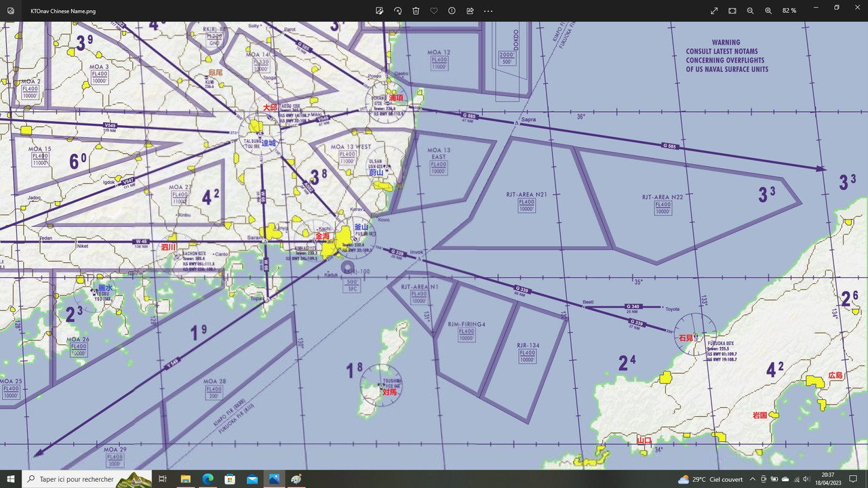868x488 pixels.
Task: Click the Photos app icon beside the file name
Action: pyautogui.click(x=10, y=11)
